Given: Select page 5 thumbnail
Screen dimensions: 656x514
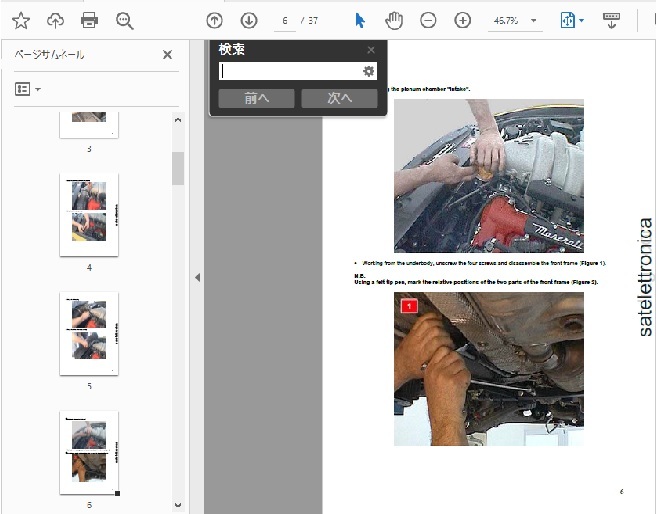Looking at the screenshot, I should tap(89, 333).
